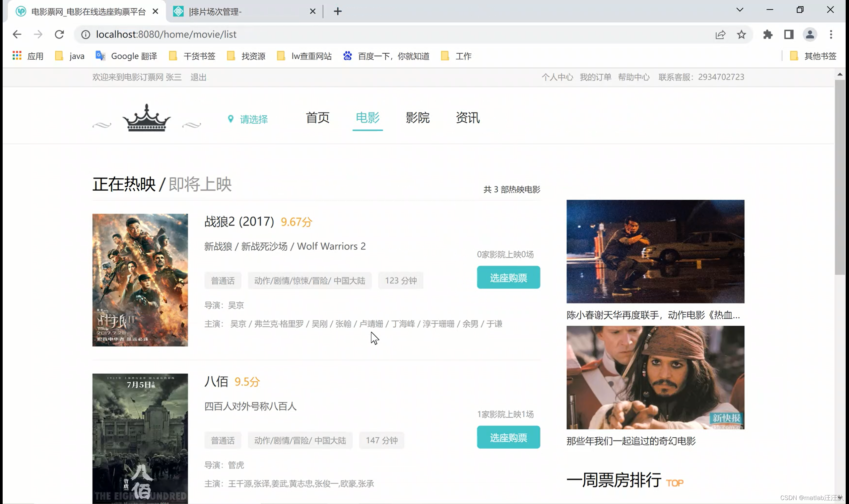Click the crown site logo

pos(146,118)
